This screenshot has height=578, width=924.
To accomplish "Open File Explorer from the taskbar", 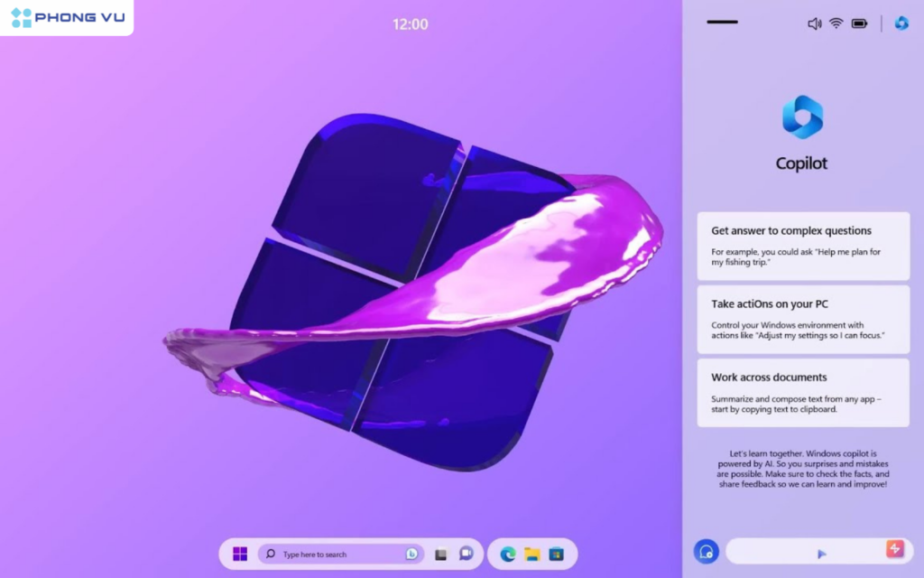I will 532,554.
